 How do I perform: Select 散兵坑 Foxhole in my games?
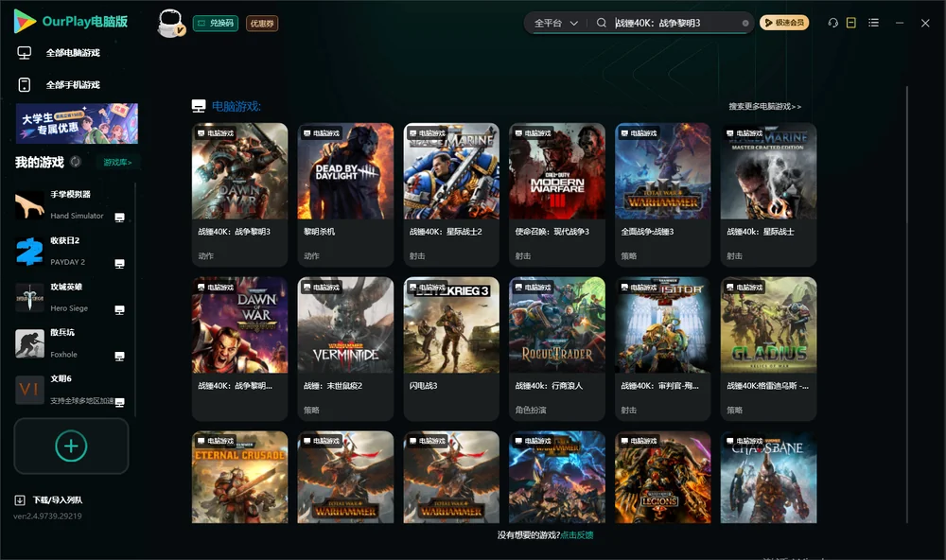(71, 344)
